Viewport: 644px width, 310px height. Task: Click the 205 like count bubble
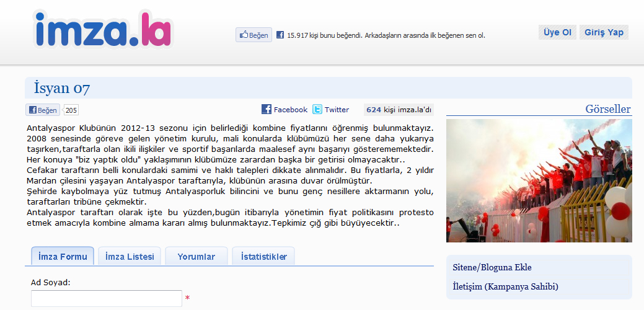pyautogui.click(x=71, y=110)
